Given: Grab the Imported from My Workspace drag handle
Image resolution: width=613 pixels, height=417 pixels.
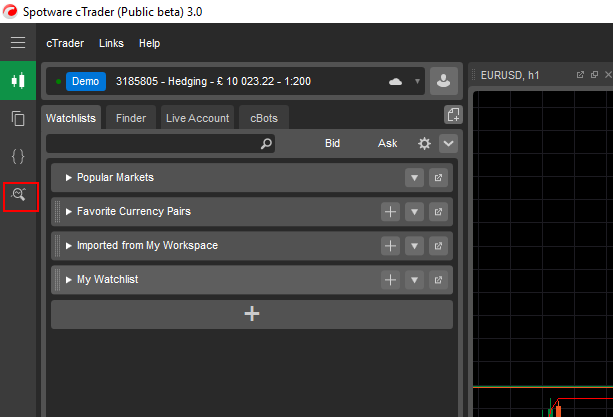Looking at the screenshot, I should point(57,245).
